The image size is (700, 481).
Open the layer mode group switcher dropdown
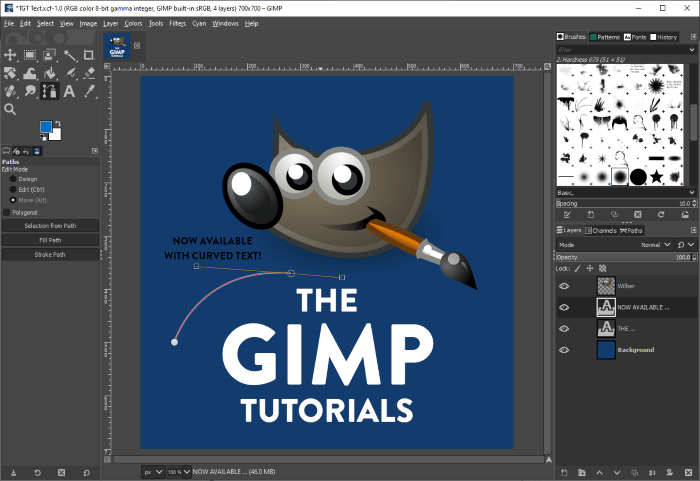[x=686, y=245]
